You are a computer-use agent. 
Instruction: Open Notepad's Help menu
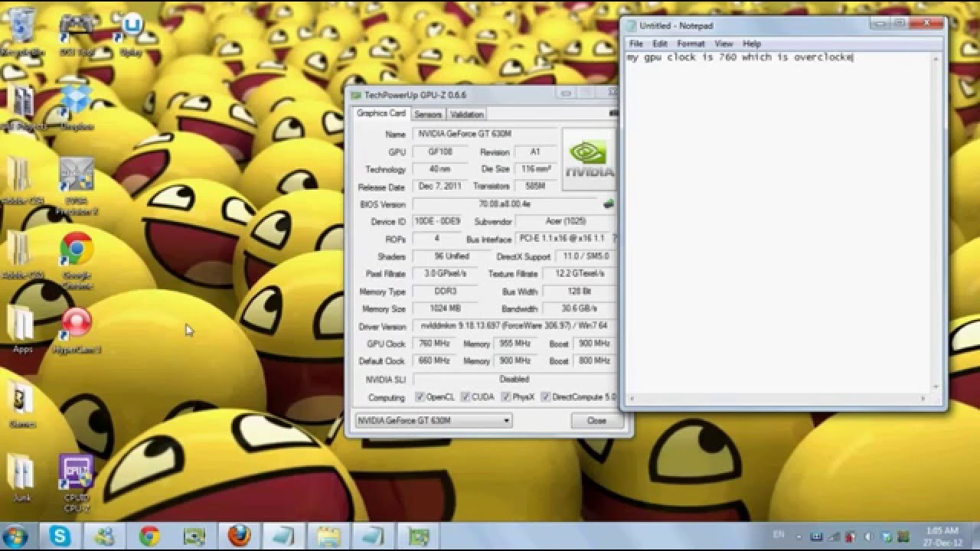(x=752, y=44)
